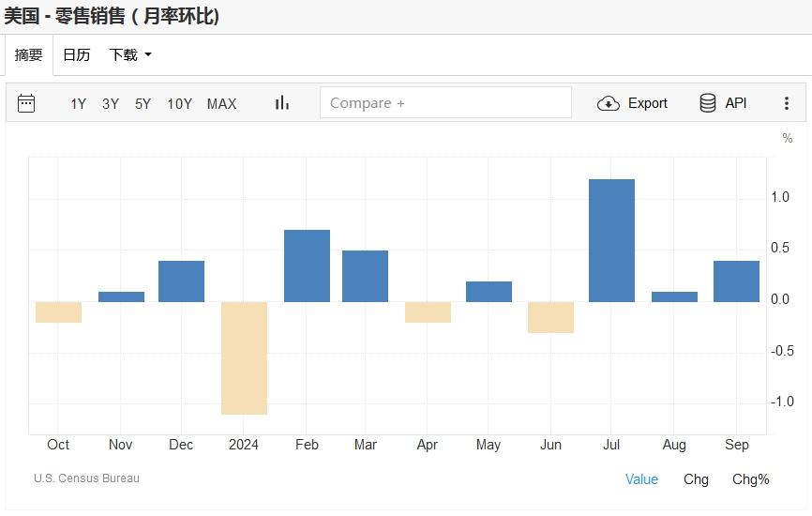The image size is (812, 516).
Task: Select the Chg display mode
Action: click(x=696, y=479)
